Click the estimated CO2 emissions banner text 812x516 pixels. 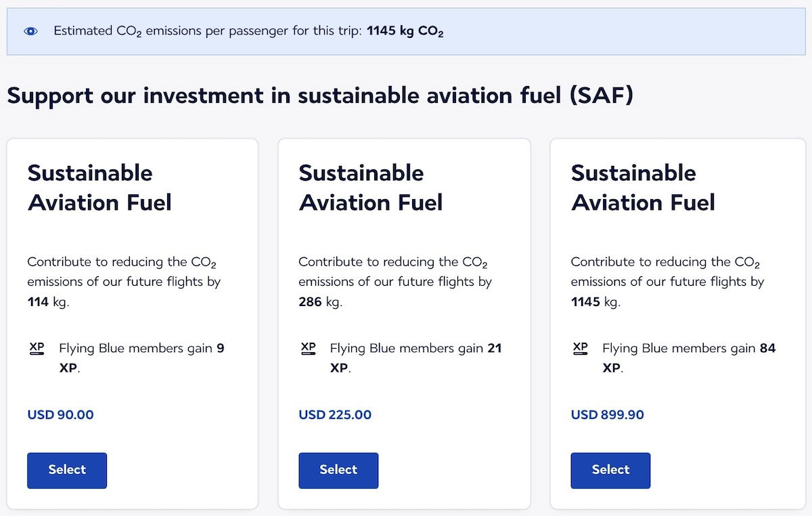248,31
